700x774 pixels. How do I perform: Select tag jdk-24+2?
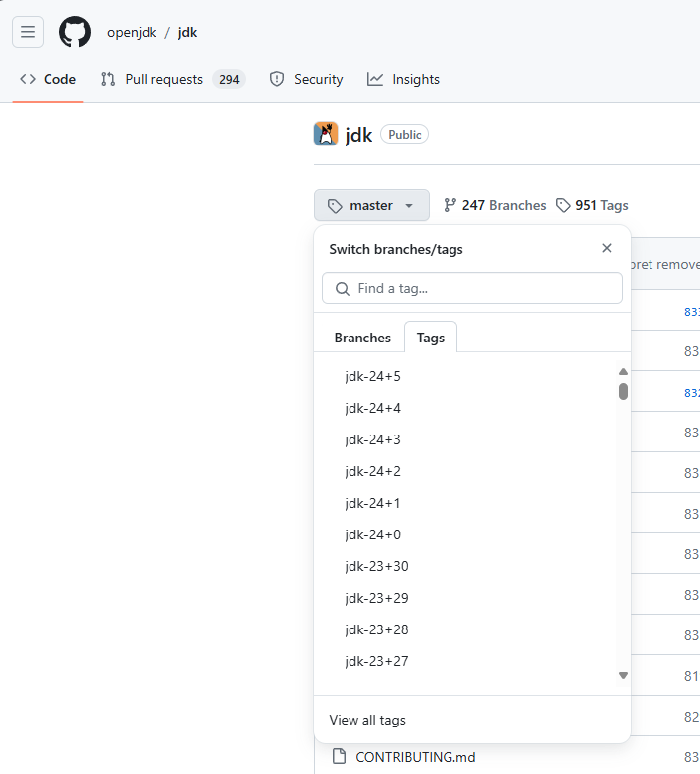[372, 471]
